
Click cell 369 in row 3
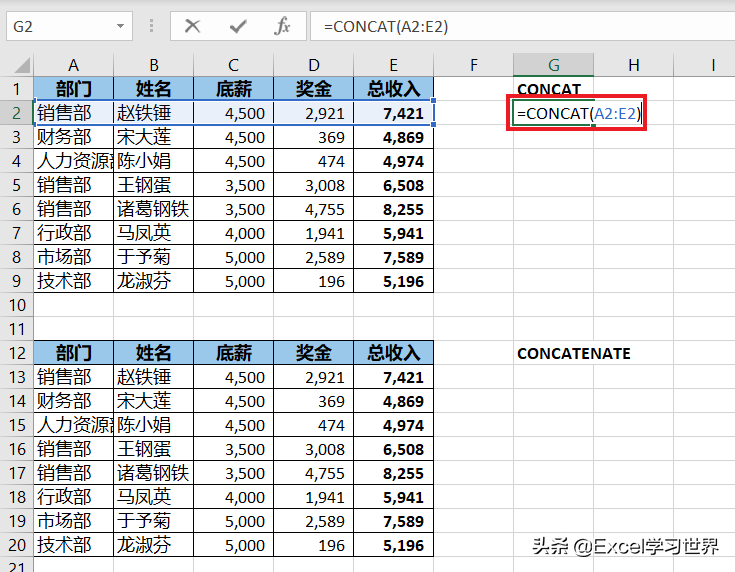coord(314,137)
